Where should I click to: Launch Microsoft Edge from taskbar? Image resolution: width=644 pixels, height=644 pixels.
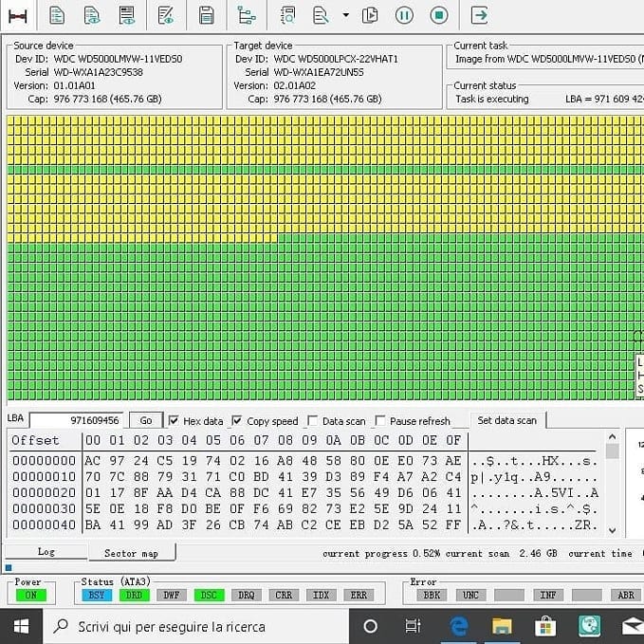(459, 626)
